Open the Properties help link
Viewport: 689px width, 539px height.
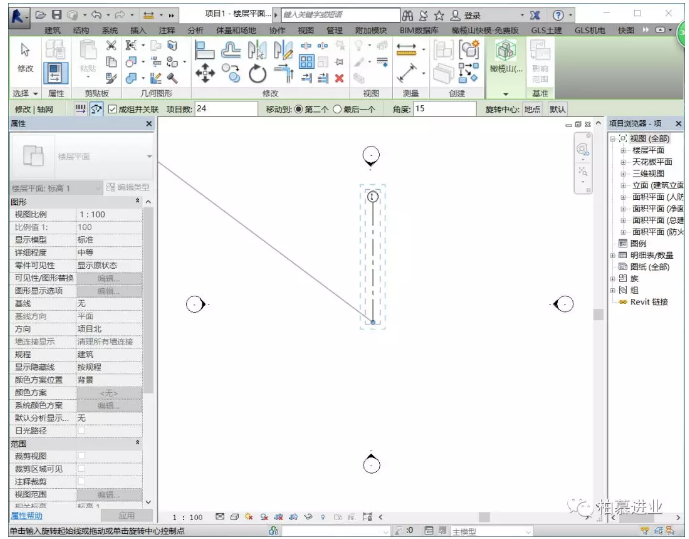pos(27,516)
